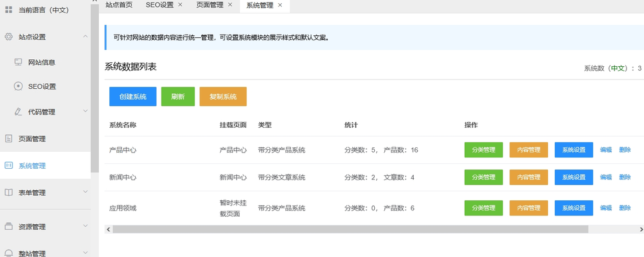The width and height of the screenshot is (644, 257).
Task: Switch to the 站点首页 tab
Action: (119, 5)
